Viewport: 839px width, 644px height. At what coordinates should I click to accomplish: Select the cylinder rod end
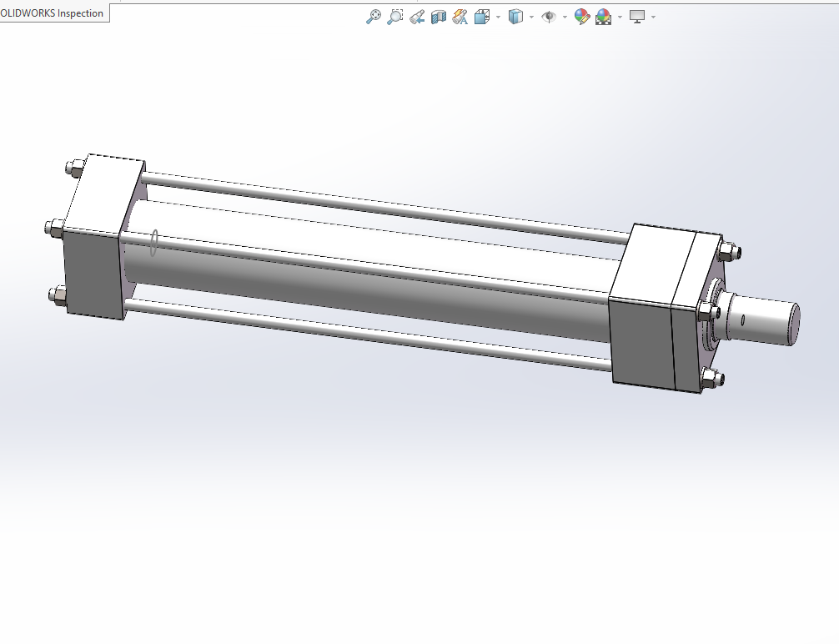tap(762, 319)
